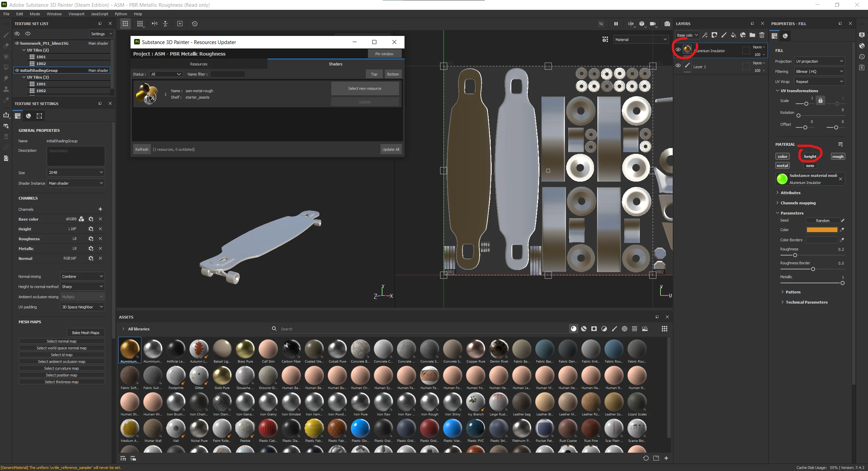Toggle visibility of Layer 1
868x471 pixels.
678,66
